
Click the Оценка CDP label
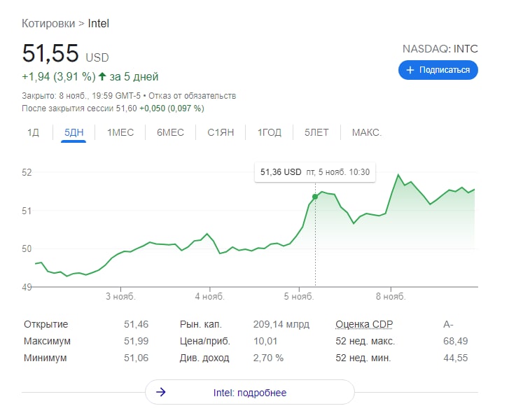coord(364,324)
